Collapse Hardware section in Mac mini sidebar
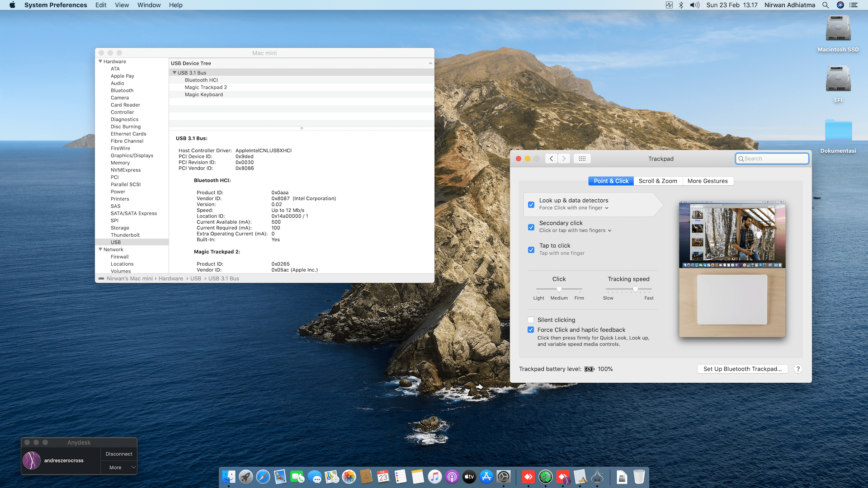 pos(100,61)
